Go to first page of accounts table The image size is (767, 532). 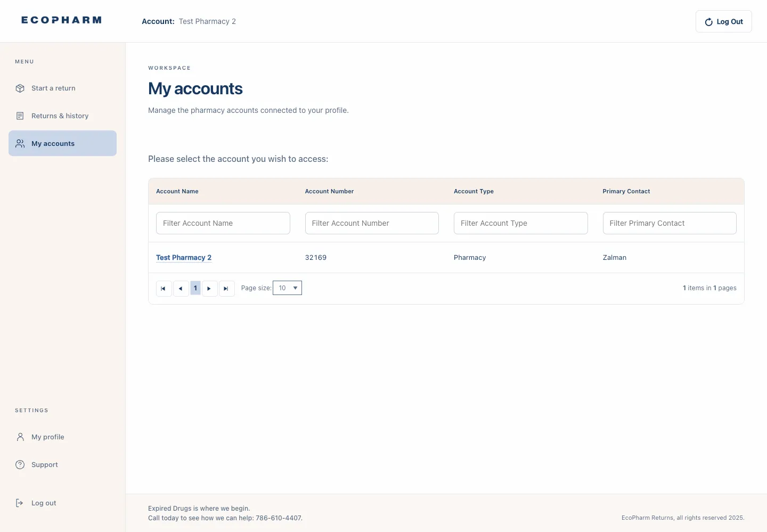164,289
